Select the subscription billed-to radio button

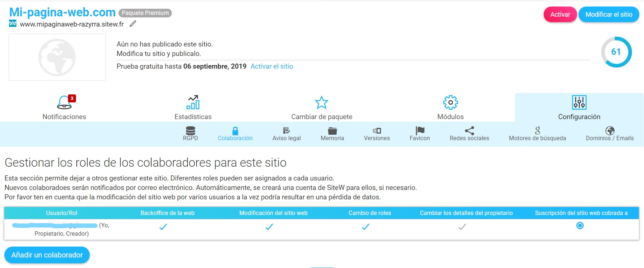coord(580,226)
